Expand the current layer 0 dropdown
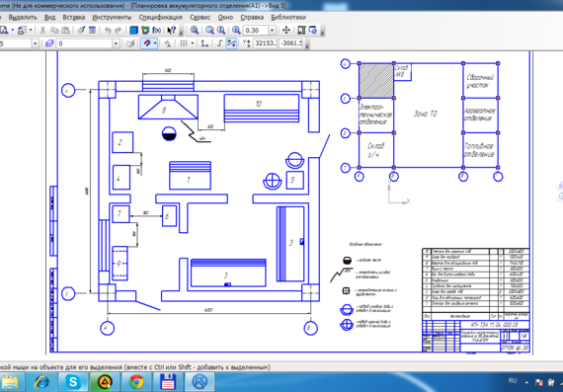Screen dimensions: 563x392 [116, 43]
